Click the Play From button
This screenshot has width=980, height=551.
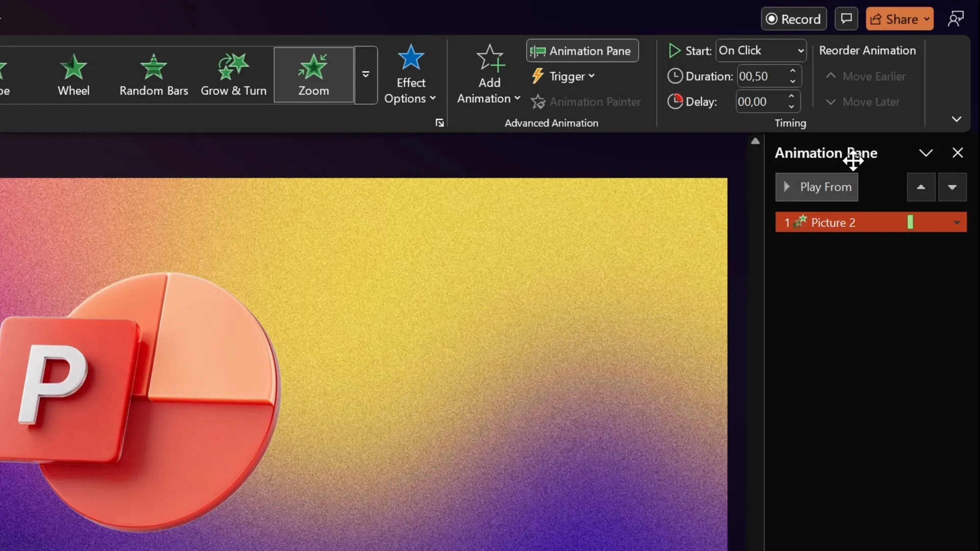click(817, 187)
